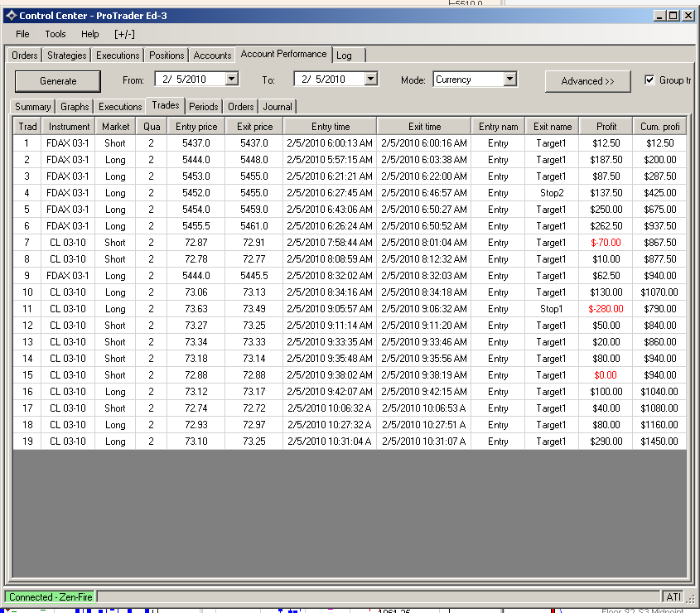Open the Summary sub-tab
This screenshot has width=700, height=613.
(x=32, y=107)
